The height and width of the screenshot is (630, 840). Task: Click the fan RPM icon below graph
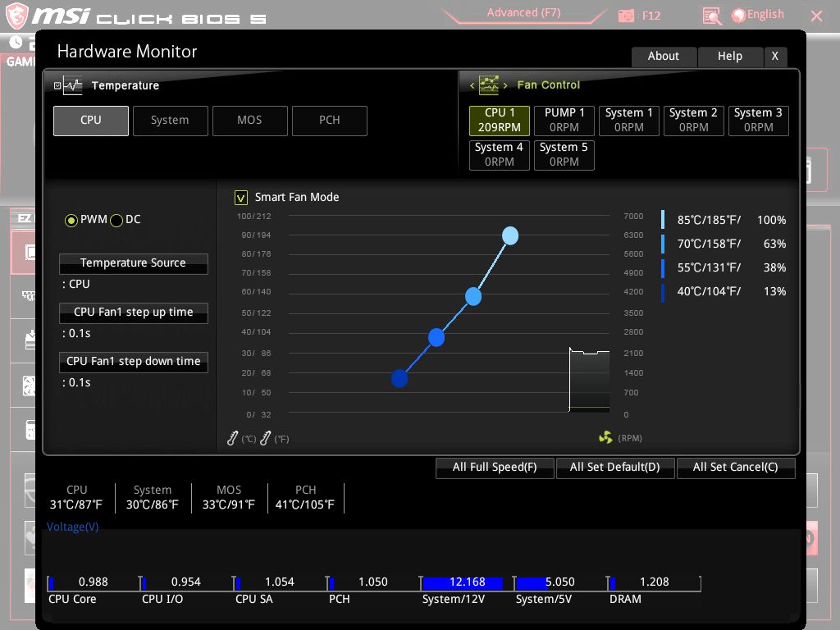pos(605,438)
